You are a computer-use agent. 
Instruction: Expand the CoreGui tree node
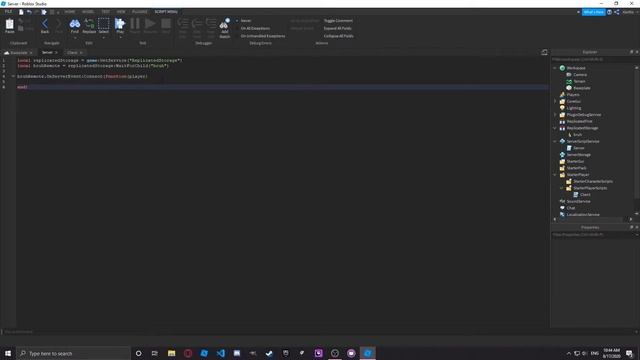point(555,101)
